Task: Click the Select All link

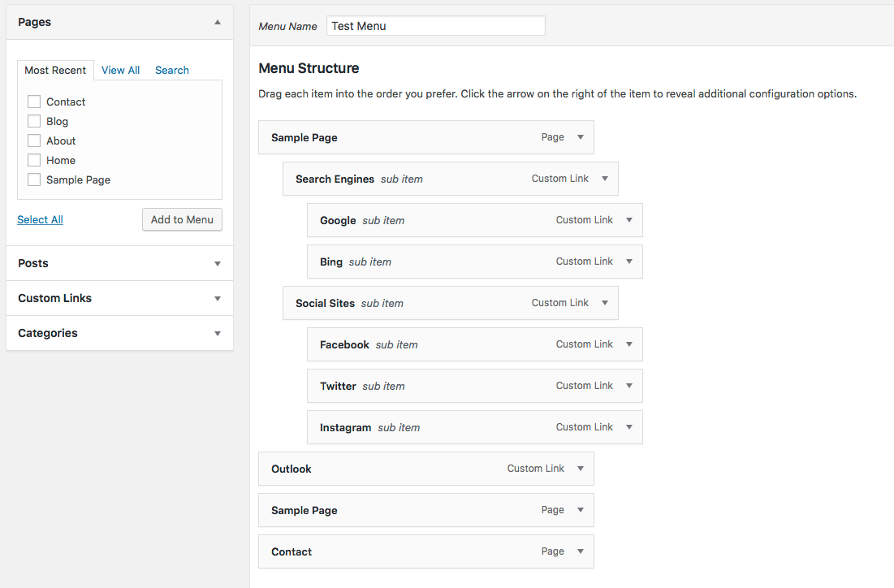Action: coord(40,220)
